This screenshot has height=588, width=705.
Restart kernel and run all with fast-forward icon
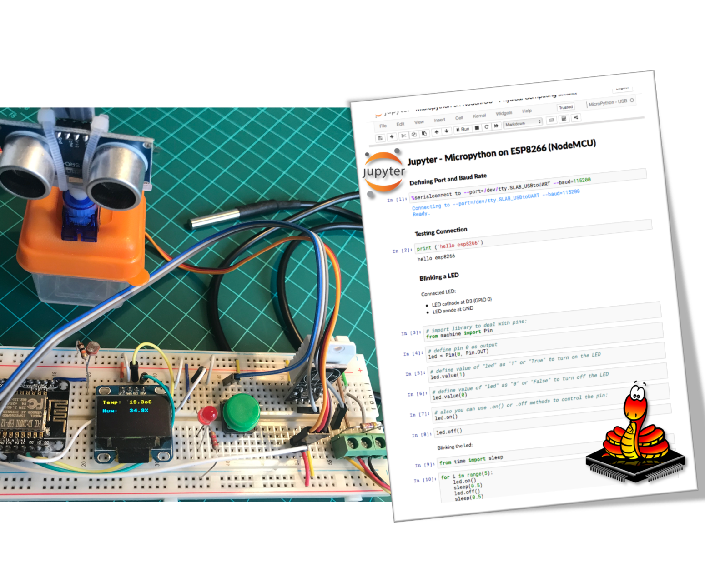496,125
